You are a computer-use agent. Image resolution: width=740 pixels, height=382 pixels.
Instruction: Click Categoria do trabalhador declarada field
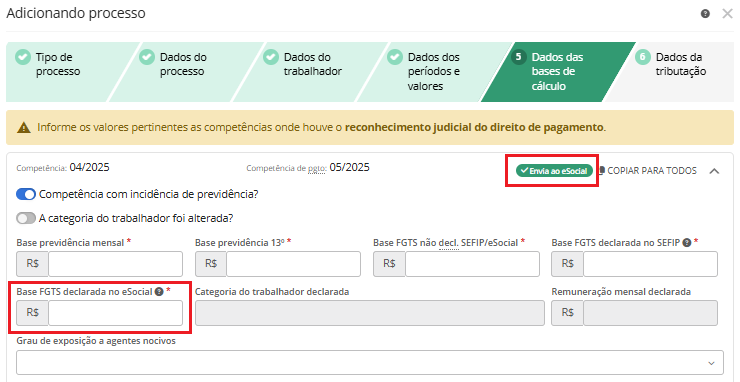[370, 313]
